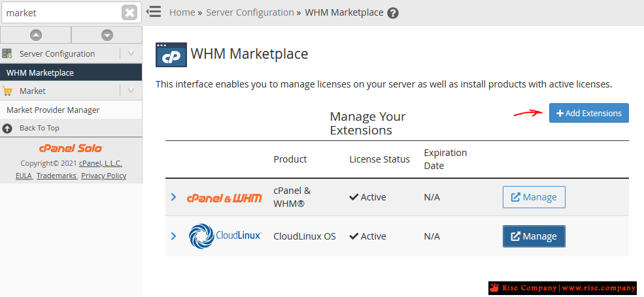This screenshot has width=644, height=297.
Task: Click the Market shopping cart icon
Action: coord(7,91)
